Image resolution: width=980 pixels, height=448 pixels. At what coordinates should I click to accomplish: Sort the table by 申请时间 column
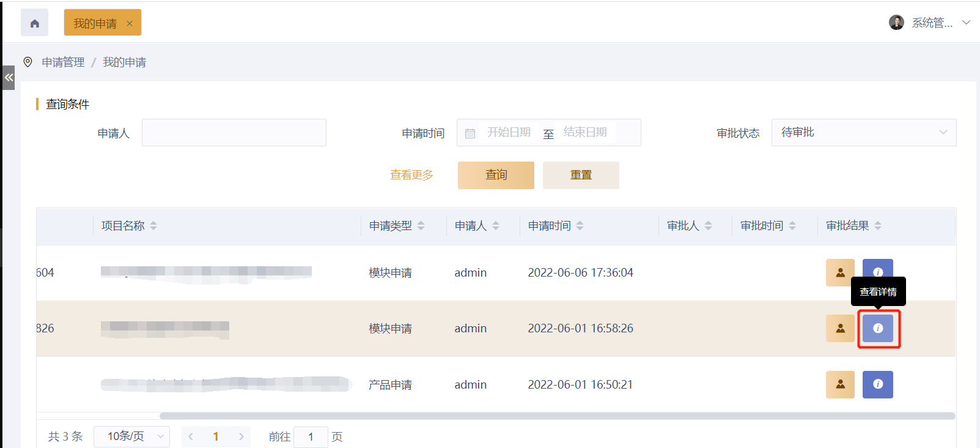[x=580, y=226]
